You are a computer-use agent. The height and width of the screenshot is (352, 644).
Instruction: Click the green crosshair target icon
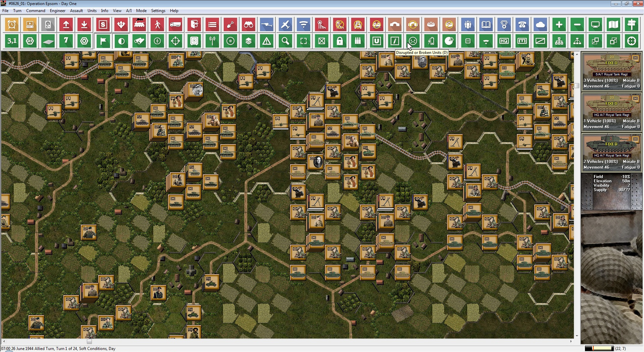175,41
